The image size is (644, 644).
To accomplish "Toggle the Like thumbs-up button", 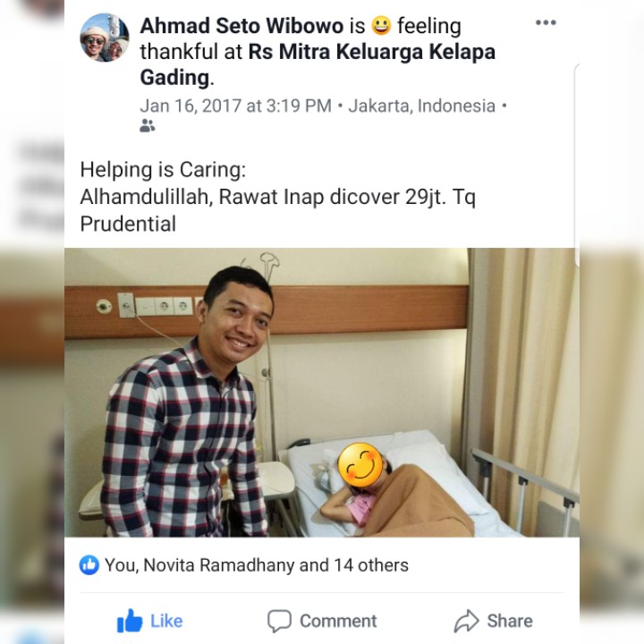I will tap(130, 621).
